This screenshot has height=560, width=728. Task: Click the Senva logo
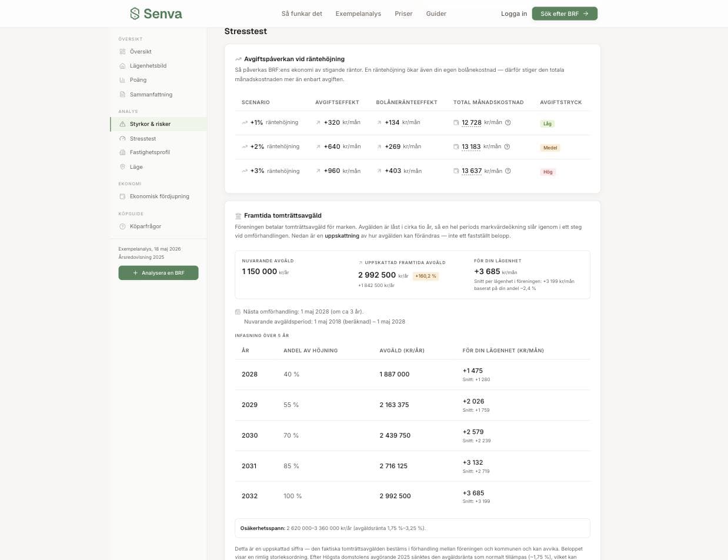[x=156, y=14]
